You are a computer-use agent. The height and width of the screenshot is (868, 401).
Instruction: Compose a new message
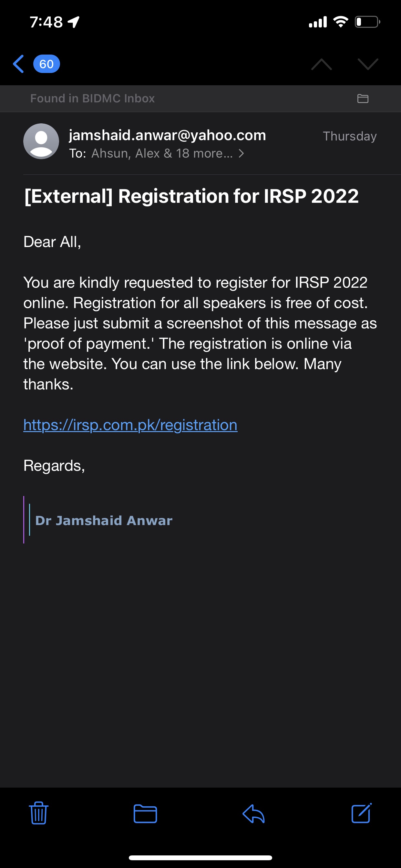coord(361,813)
